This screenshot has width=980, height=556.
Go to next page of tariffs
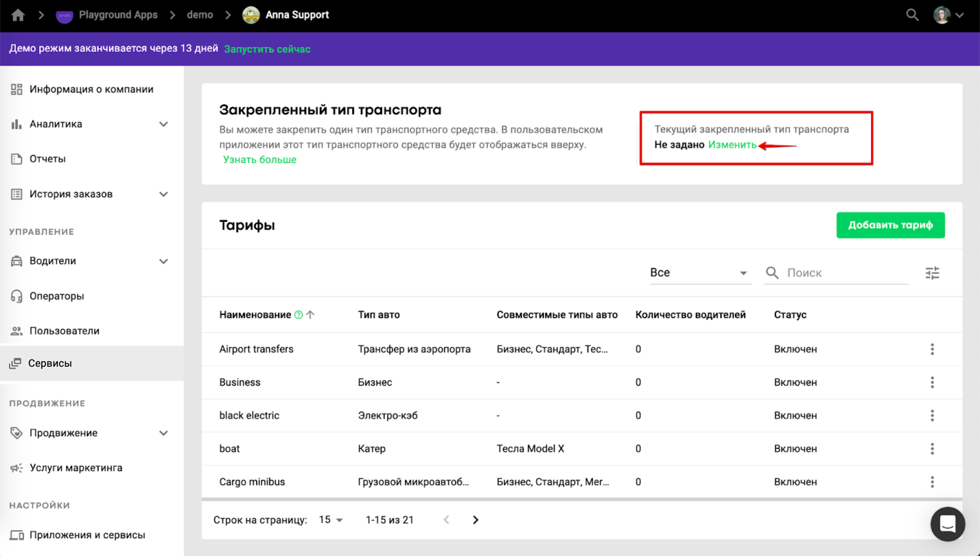(475, 520)
